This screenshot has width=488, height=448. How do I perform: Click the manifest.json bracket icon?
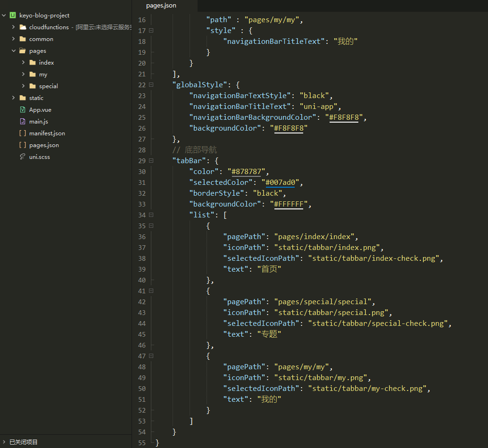23,133
